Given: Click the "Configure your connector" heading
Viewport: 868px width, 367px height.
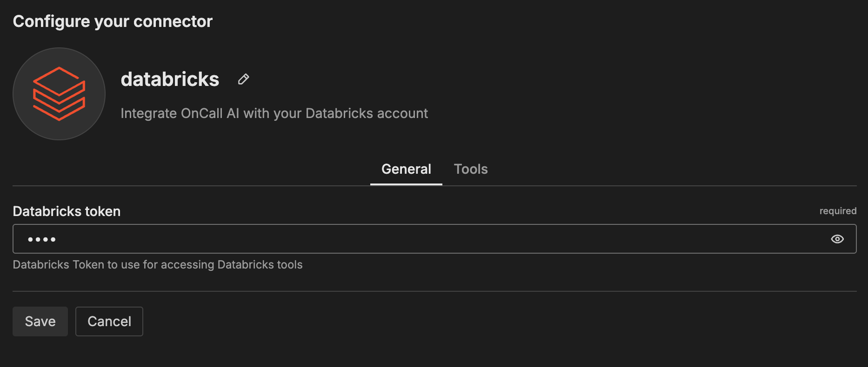Looking at the screenshot, I should tap(113, 21).
